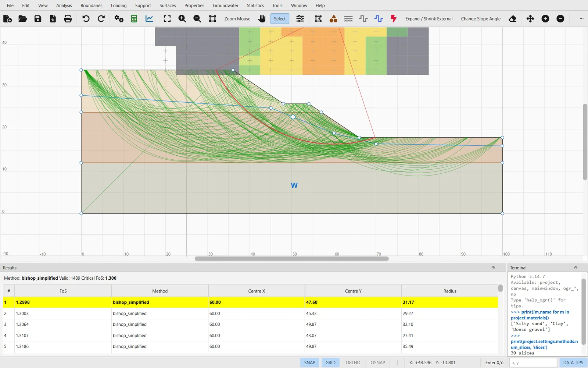Open the sliders options icon
This screenshot has height=368, width=588.
click(x=300, y=19)
